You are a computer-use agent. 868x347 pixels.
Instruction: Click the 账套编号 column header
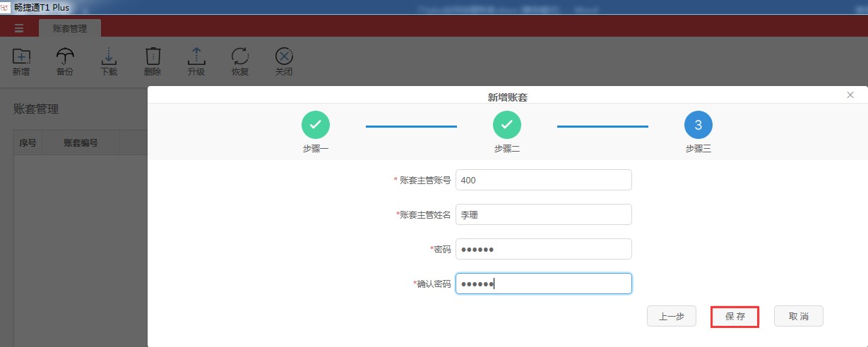pyautogui.click(x=81, y=142)
